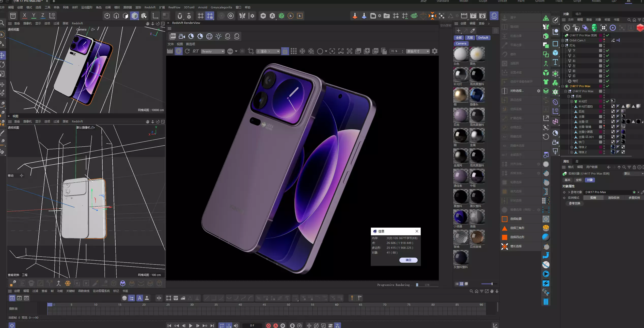Viewport: 644px width, 328px height.
Task: Expand the 补光灯 tree node
Action: pos(572,101)
